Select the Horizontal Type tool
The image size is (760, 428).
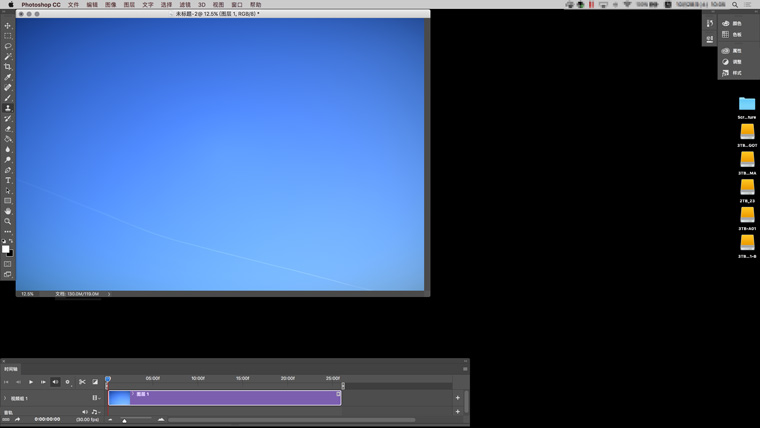coord(8,180)
